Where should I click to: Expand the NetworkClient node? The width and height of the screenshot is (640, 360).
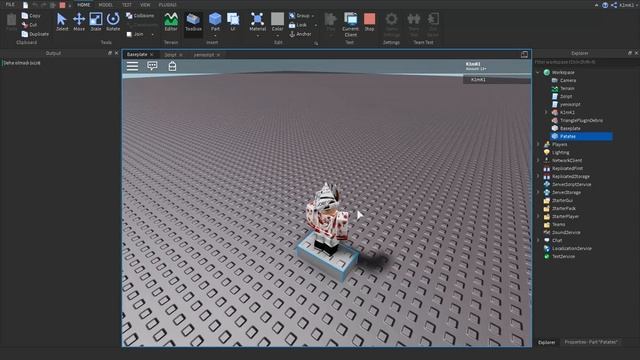pyautogui.click(x=538, y=160)
